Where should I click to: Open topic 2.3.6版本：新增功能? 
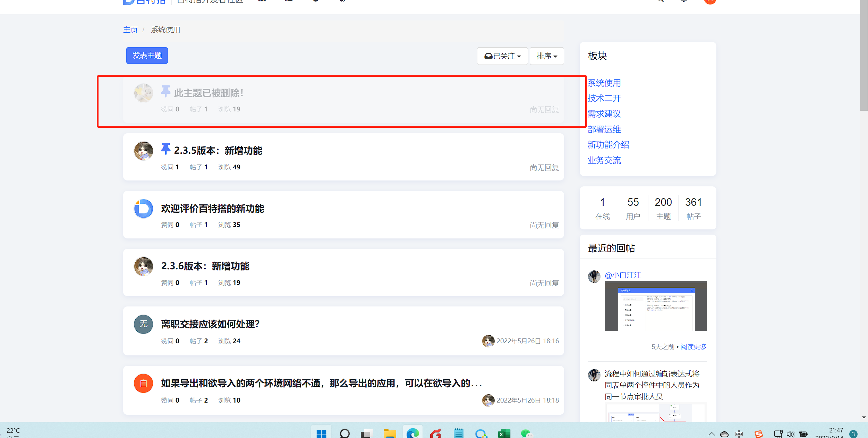(x=205, y=266)
